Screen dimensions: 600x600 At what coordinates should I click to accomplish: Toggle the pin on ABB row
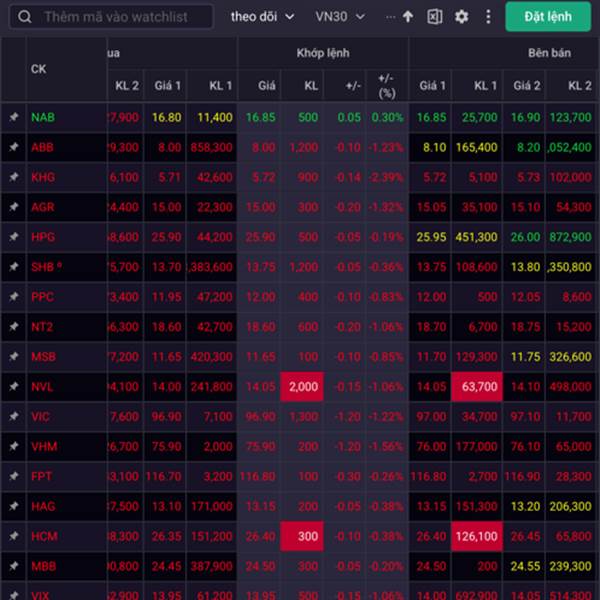(x=14, y=147)
